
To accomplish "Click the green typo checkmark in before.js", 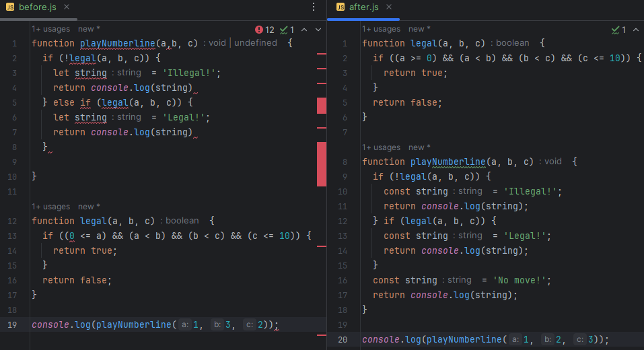I will coord(284,30).
